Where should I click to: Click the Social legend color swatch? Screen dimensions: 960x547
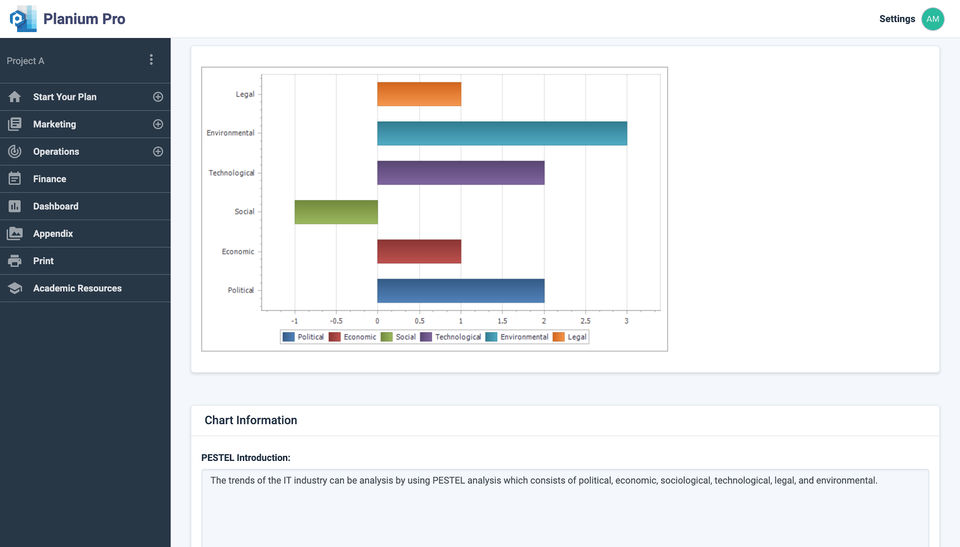[x=386, y=337]
